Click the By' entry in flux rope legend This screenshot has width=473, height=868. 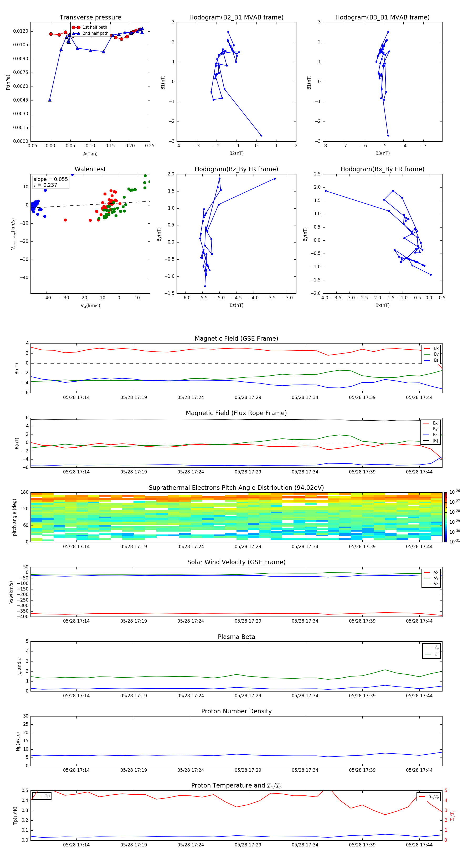pos(431,429)
